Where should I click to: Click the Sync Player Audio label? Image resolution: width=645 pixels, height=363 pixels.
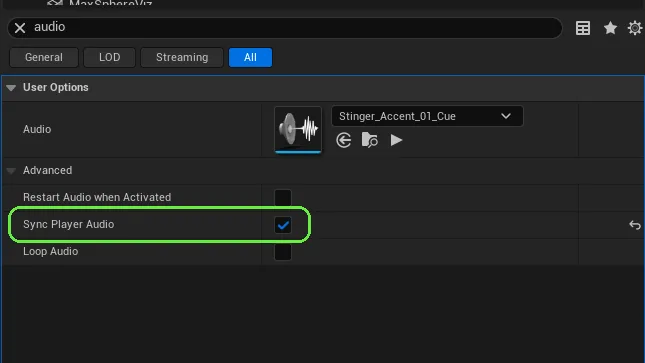click(x=69, y=224)
